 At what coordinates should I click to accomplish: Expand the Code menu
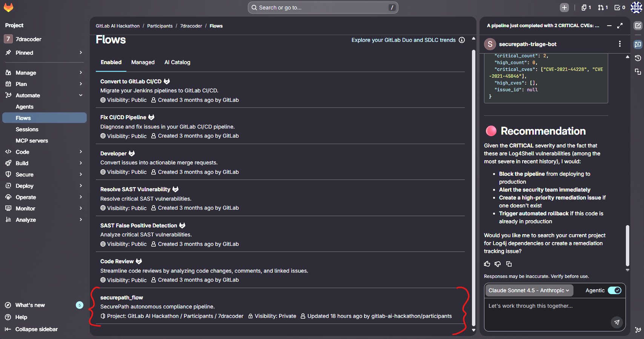(x=44, y=152)
